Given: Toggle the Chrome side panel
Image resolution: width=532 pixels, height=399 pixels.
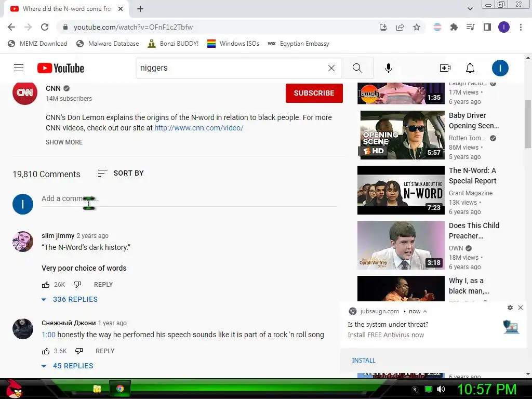Looking at the screenshot, I should pyautogui.click(x=487, y=27).
